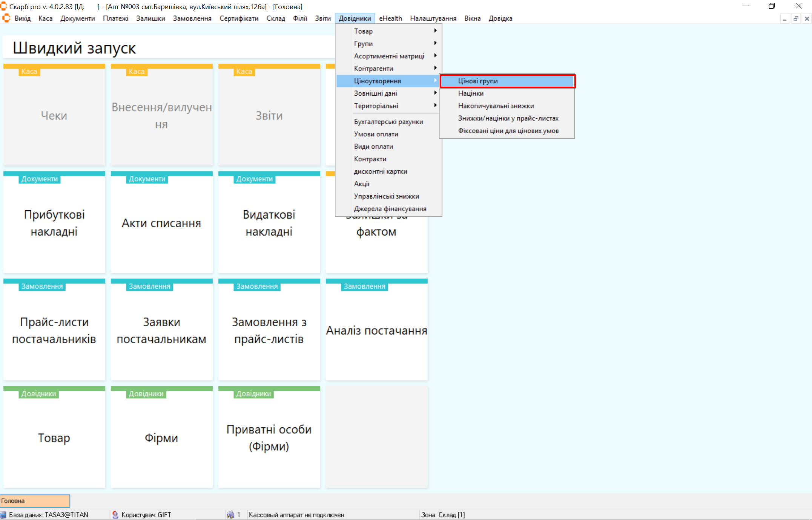The image size is (812, 520).
Task: Switch to the Головна window tab
Action: 35,501
